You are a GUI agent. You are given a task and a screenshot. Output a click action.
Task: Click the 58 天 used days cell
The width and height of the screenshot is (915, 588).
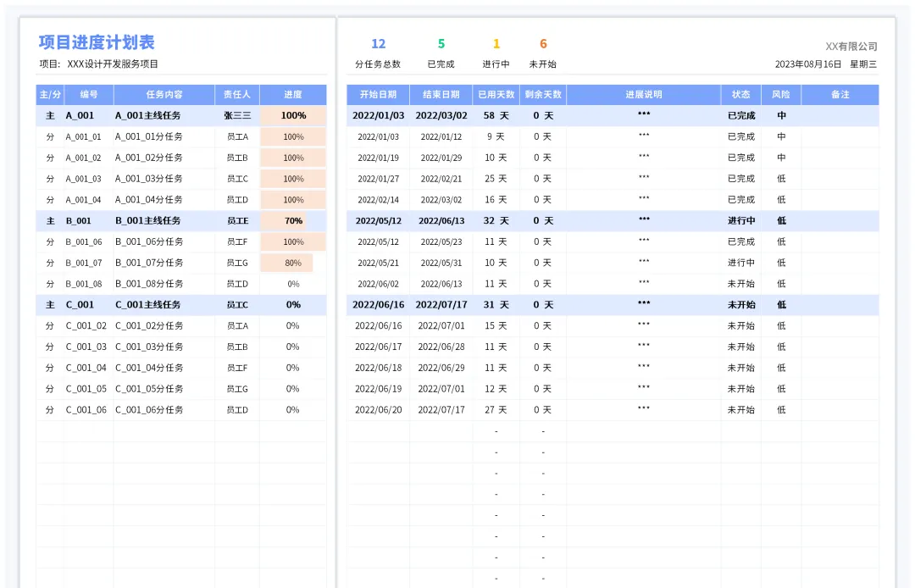click(496, 115)
